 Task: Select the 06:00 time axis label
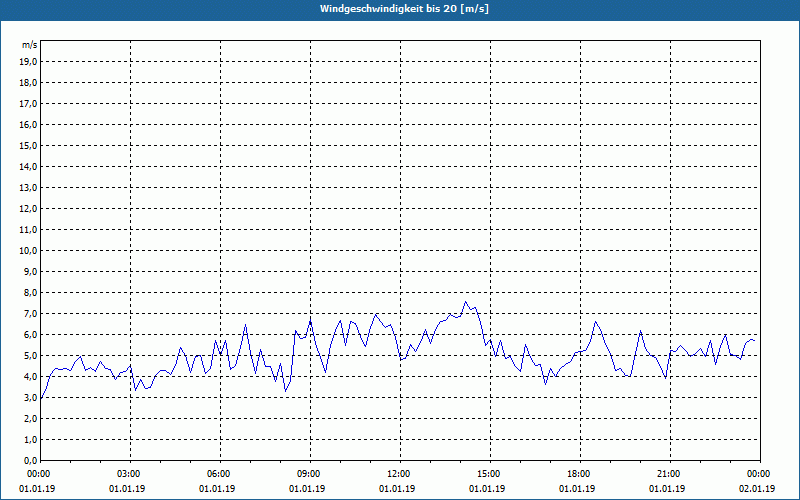click(x=220, y=474)
